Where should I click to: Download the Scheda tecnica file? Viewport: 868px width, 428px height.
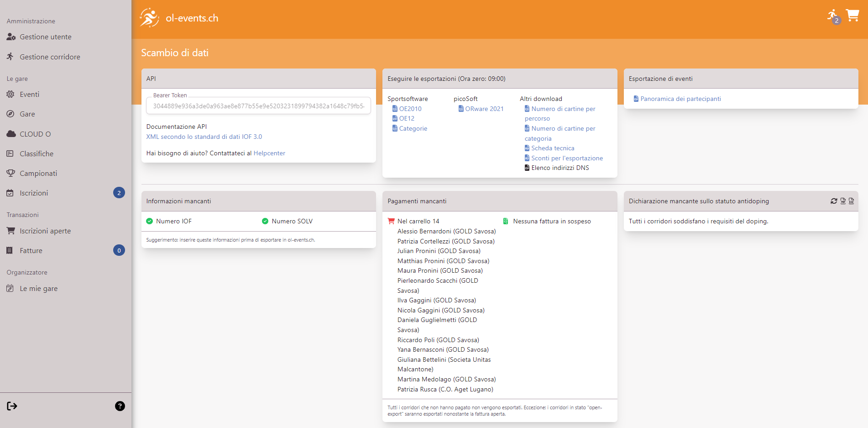coord(553,148)
